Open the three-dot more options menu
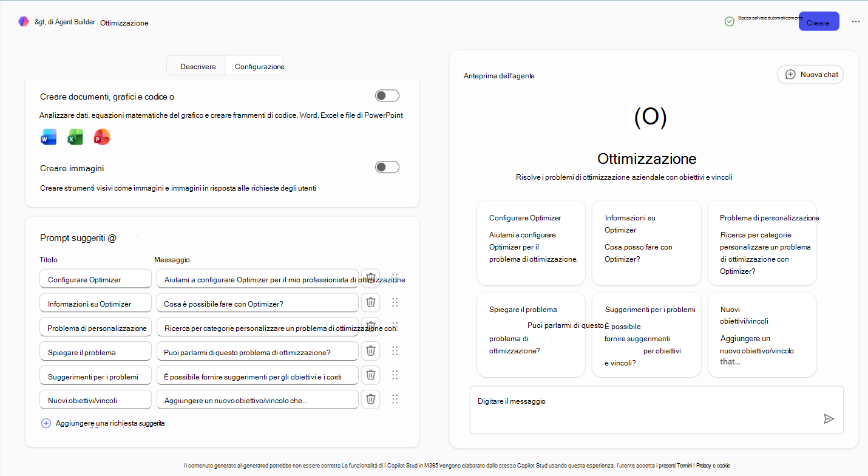The height and width of the screenshot is (476, 868). [856, 21]
